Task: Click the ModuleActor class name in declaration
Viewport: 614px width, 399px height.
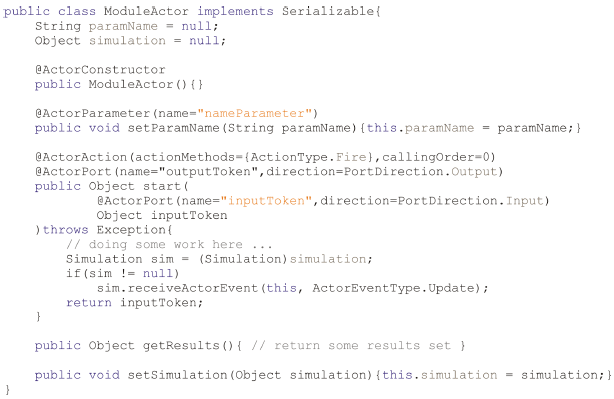Action: (x=146, y=11)
